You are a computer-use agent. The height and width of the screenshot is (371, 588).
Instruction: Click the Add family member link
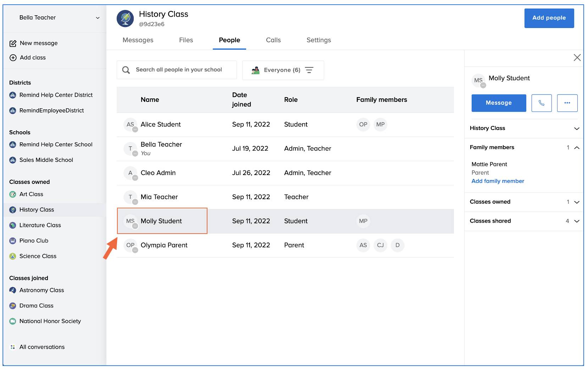(498, 181)
